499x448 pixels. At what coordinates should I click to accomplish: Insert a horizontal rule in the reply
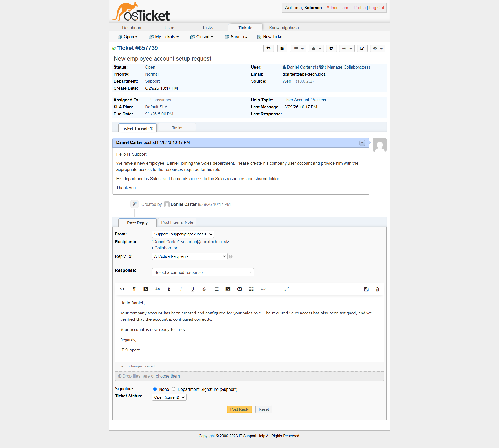pos(275,289)
